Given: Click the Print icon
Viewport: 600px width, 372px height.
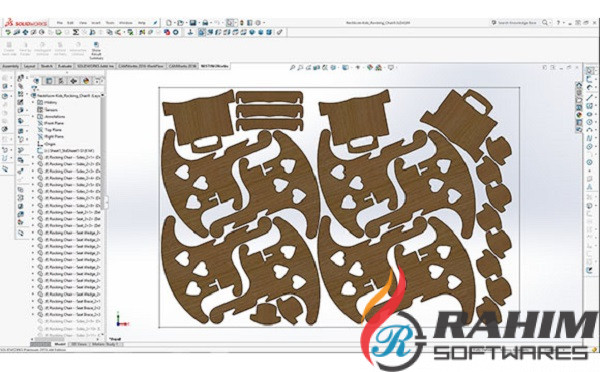Looking at the screenshot, I should (205, 23).
